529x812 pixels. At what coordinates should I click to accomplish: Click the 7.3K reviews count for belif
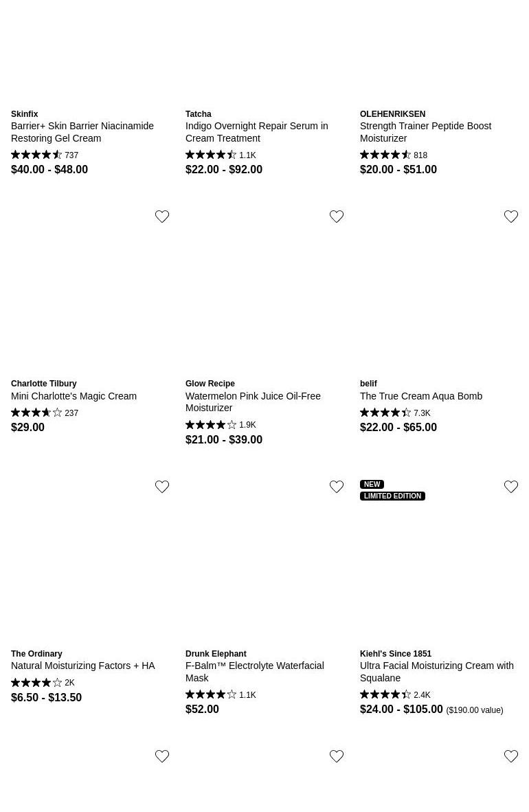tap(422, 413)
